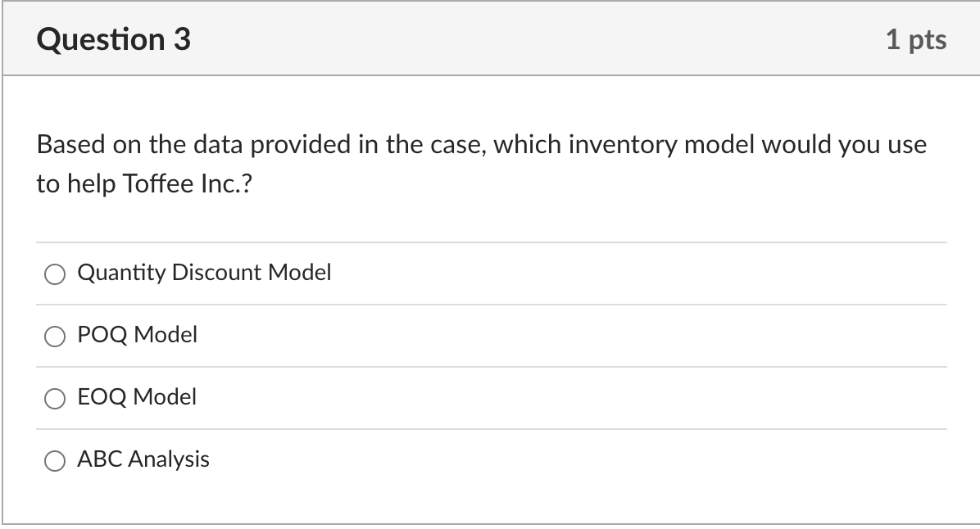The height and width of the screenshot is (529, 980).
Task: Select the Quantity Discount Model radio button
Action: (55, 274)
